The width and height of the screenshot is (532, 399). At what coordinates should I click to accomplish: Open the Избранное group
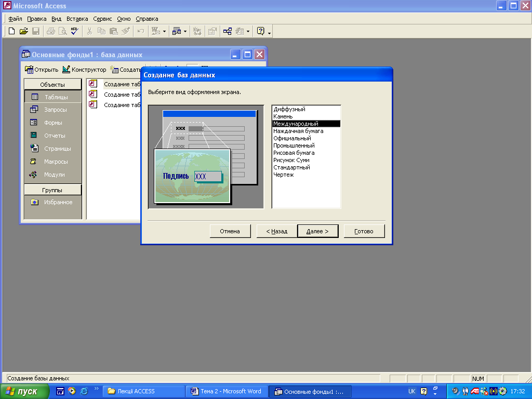point(52,202)
